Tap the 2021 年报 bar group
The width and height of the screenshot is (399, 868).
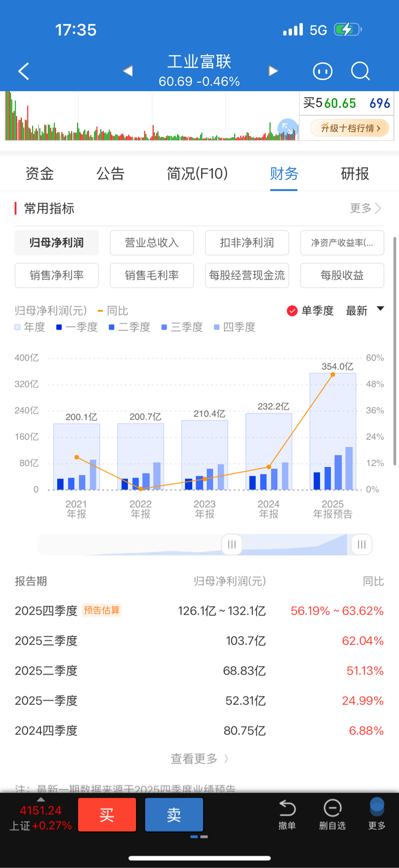click(x=76, y=457)
